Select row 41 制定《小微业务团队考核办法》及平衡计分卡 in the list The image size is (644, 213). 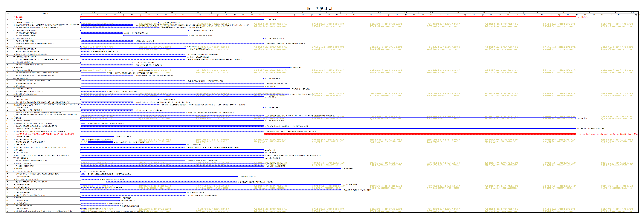[43, 65]
